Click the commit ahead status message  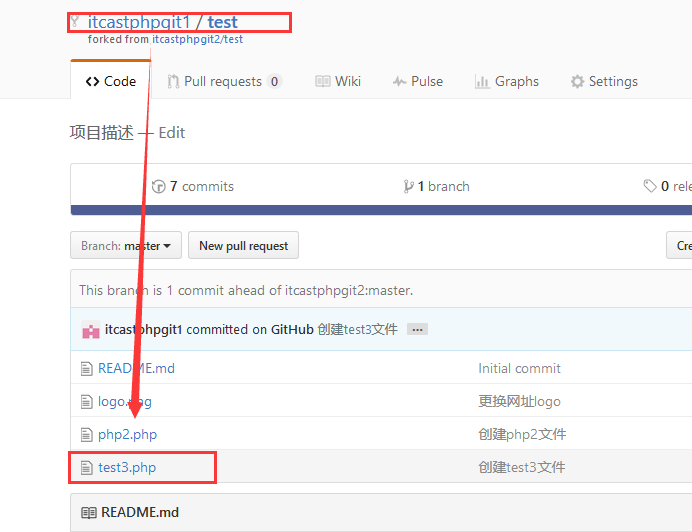(x=246, y=291)
